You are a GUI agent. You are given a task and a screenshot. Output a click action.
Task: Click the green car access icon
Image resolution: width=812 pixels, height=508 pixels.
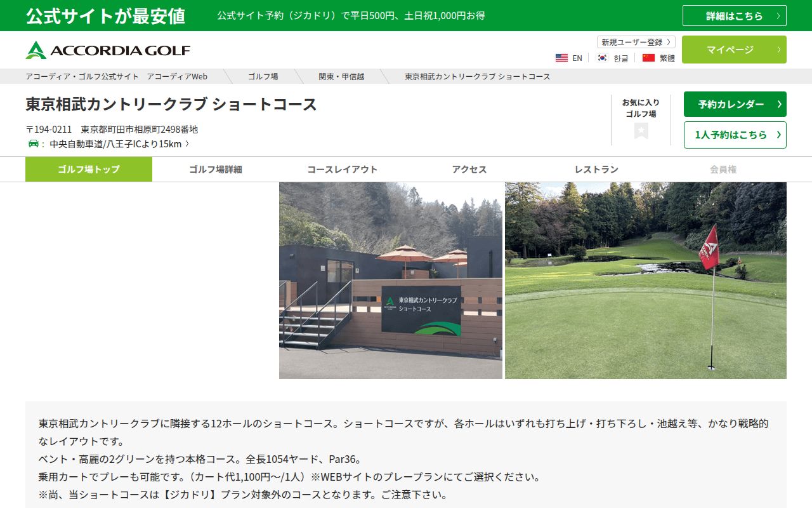pyautogui.click(x=34, y=144)
